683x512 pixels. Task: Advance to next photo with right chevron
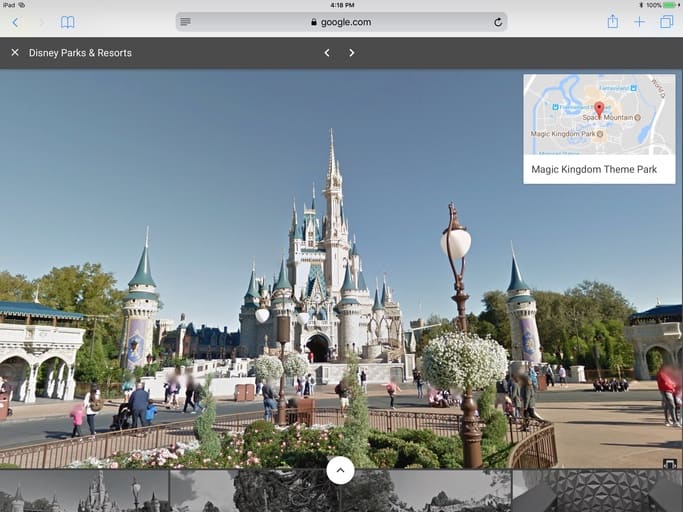(x=352, y=53)
